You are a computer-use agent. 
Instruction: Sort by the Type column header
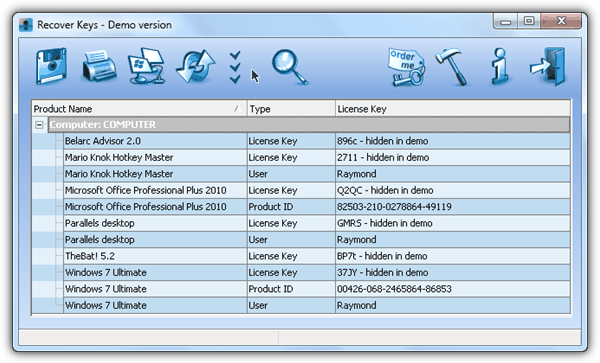[x=291, y=109]
